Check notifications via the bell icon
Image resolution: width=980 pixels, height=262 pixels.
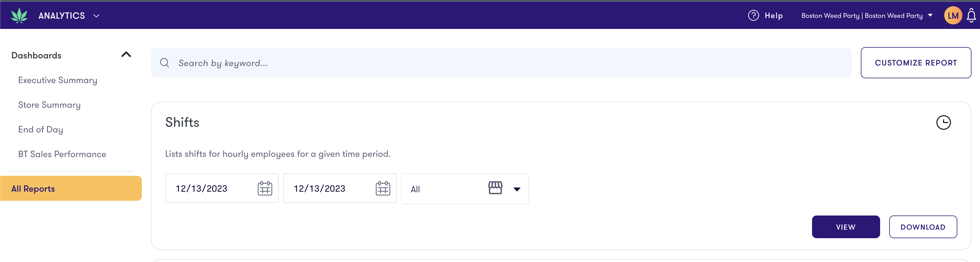click(971, 15)
